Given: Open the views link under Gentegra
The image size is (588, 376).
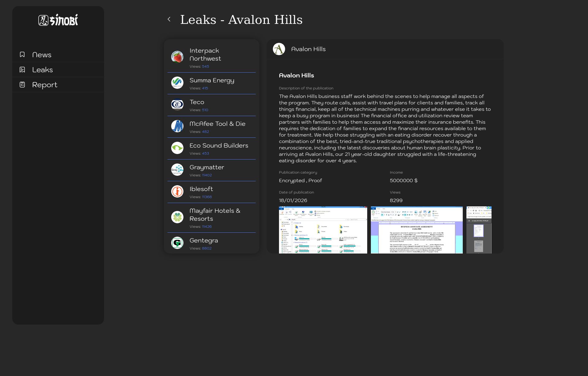Looking at the screenshot, I should pos(206,248).
